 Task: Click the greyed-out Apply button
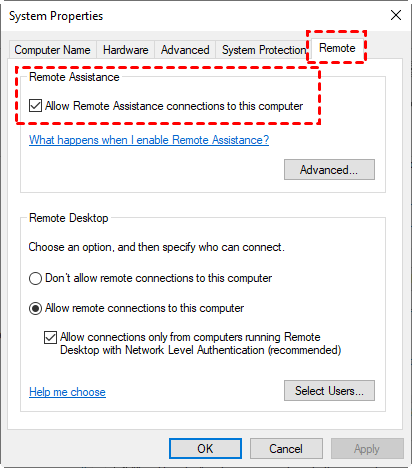tap(367, 449)
